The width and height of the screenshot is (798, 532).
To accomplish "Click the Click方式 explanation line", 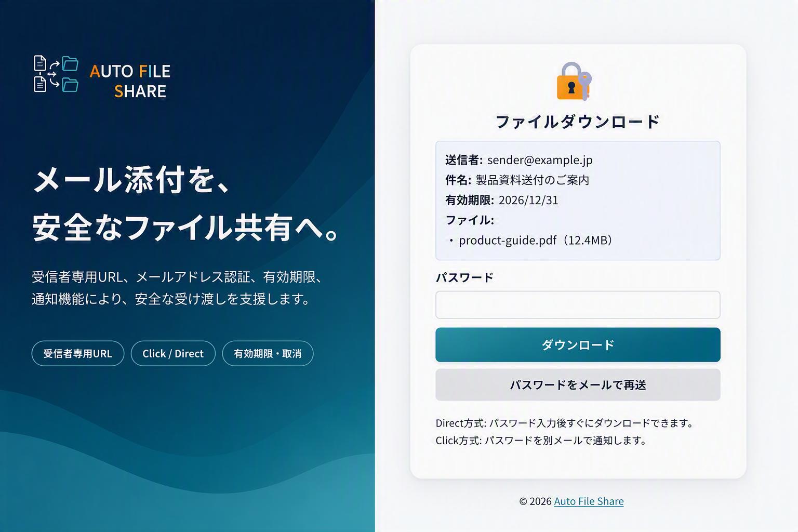I will tap(542, 441).
